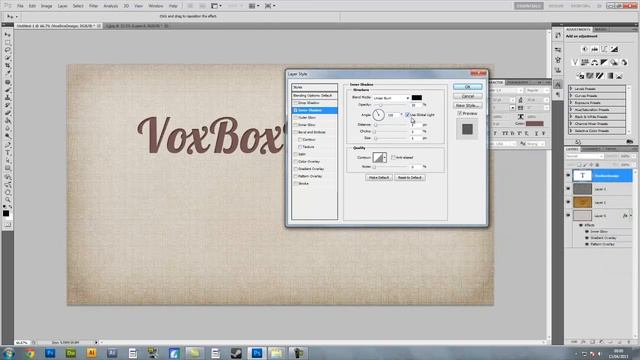
Task: Click the black shadow color swatch
Action: pos(417,98)
